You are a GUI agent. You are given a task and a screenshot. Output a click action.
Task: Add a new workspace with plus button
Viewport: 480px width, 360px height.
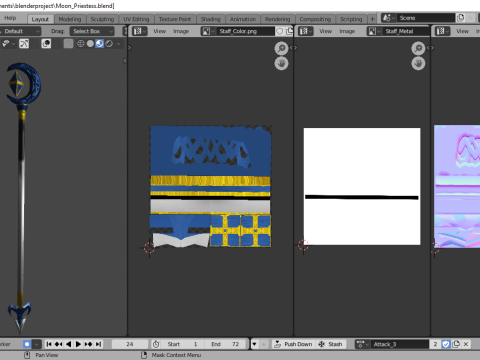pyautogui.click(x=372, y=19)
